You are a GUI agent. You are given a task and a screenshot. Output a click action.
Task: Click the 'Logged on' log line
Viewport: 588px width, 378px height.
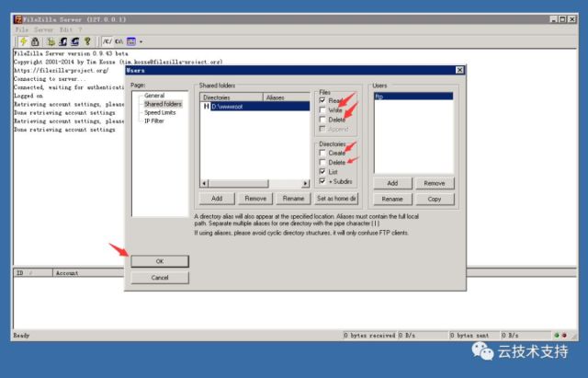coord(28,96)
